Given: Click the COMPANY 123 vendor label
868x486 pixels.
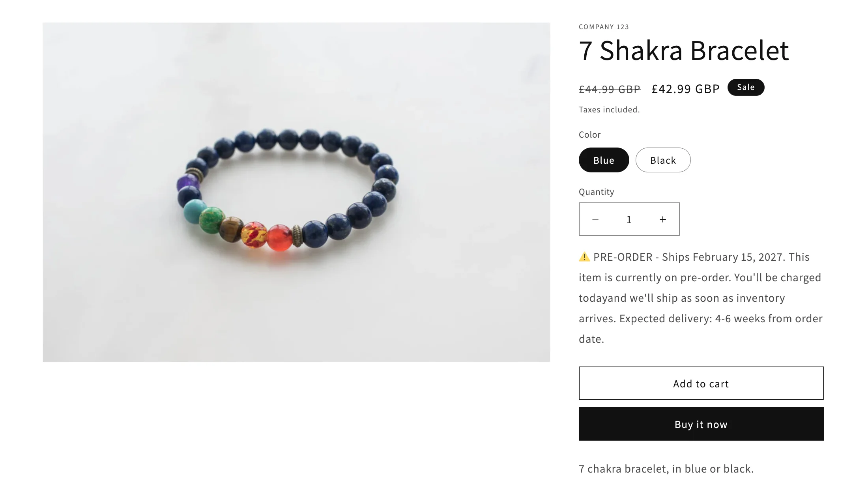Looking at the screenshot, I should (x=604, y=27).
